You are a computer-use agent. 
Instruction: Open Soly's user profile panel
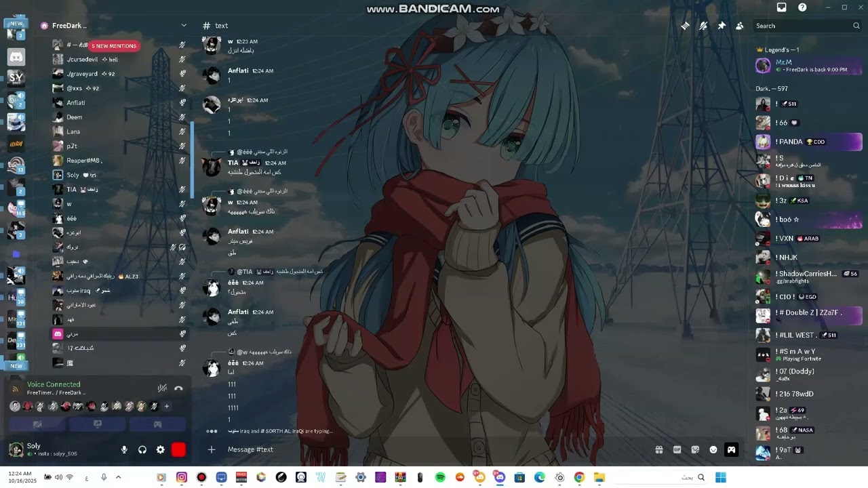52,449
